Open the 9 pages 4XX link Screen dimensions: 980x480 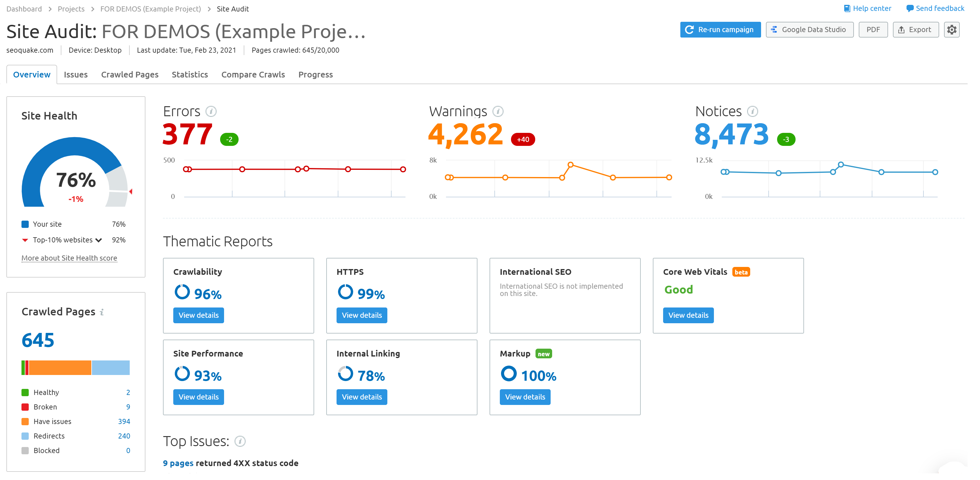tap(178, 463)
